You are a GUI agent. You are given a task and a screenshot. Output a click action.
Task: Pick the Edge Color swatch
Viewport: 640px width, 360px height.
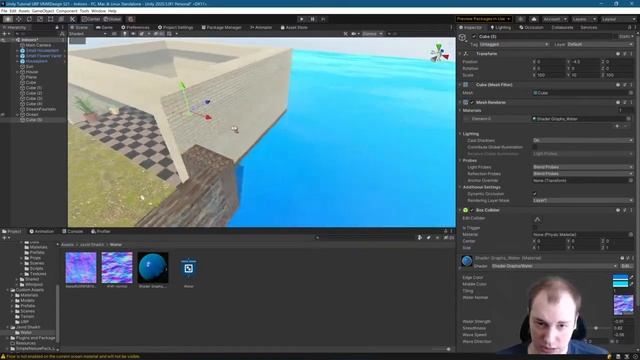pos(620,278)
